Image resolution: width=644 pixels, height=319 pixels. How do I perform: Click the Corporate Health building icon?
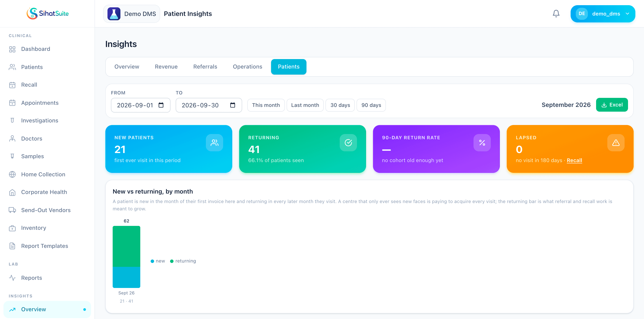click(12, 192)
